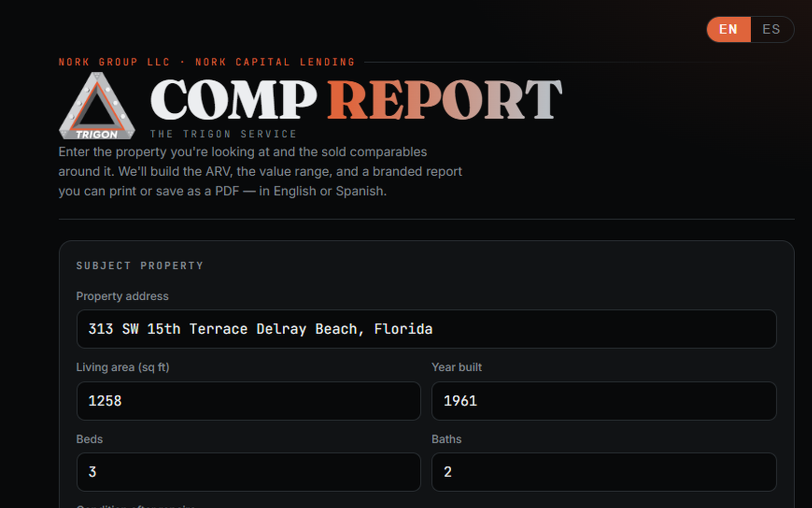
Task: Select the Beds input showing 3
Action: tap(249, 472)
